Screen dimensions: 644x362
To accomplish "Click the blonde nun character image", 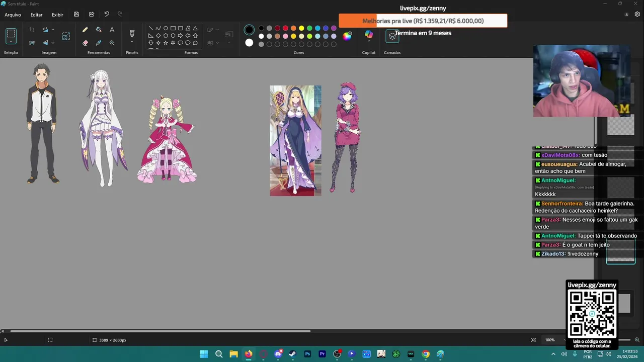I will 295,140.
